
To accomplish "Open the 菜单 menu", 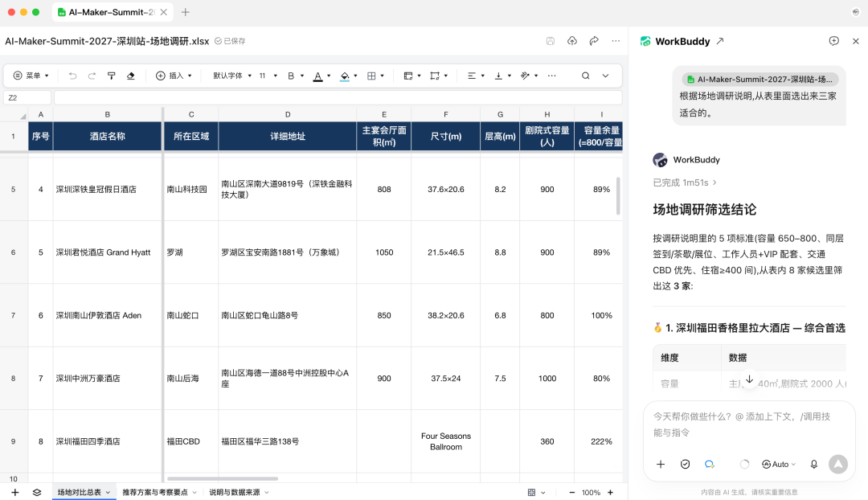I will pyautogui.click(x=31, y=76).
